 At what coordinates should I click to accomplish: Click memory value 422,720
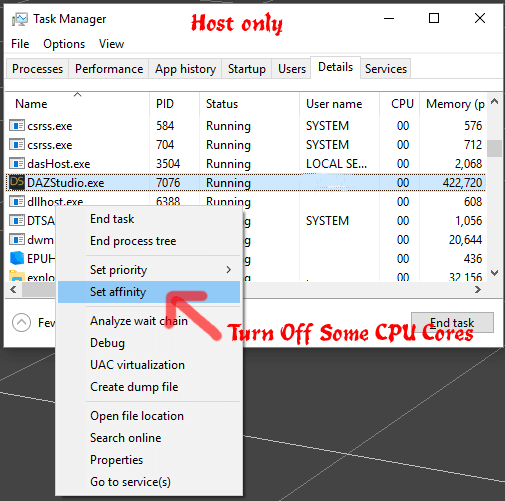(462, 183)
